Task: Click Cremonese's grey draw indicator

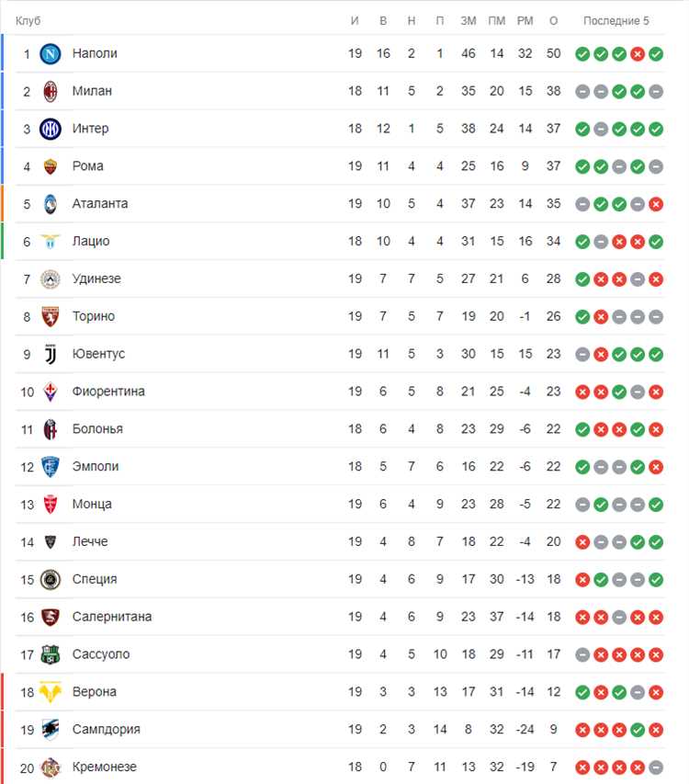Action: click(656, 767)
